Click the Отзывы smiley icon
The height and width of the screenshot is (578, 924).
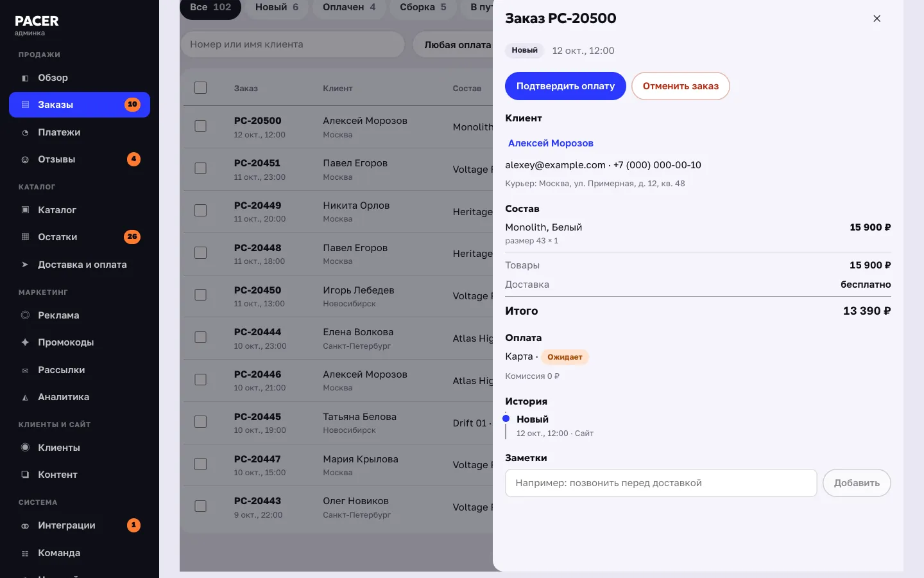[25, 160]
